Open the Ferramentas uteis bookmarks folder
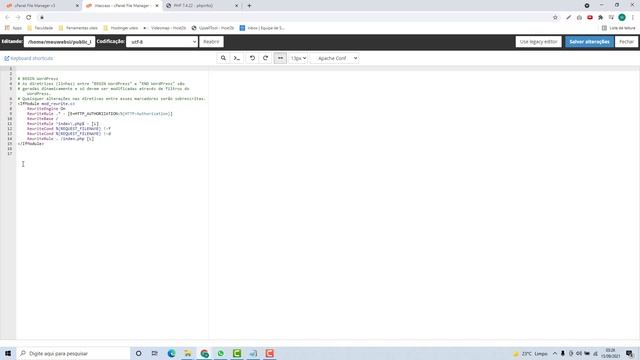 point(78,28)
